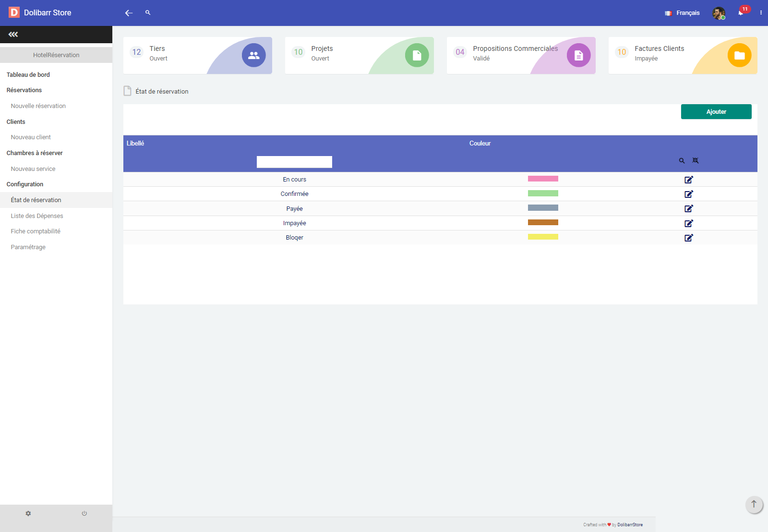768x532 pixels.
Task: Open Réservations menu
Action: 24,90
